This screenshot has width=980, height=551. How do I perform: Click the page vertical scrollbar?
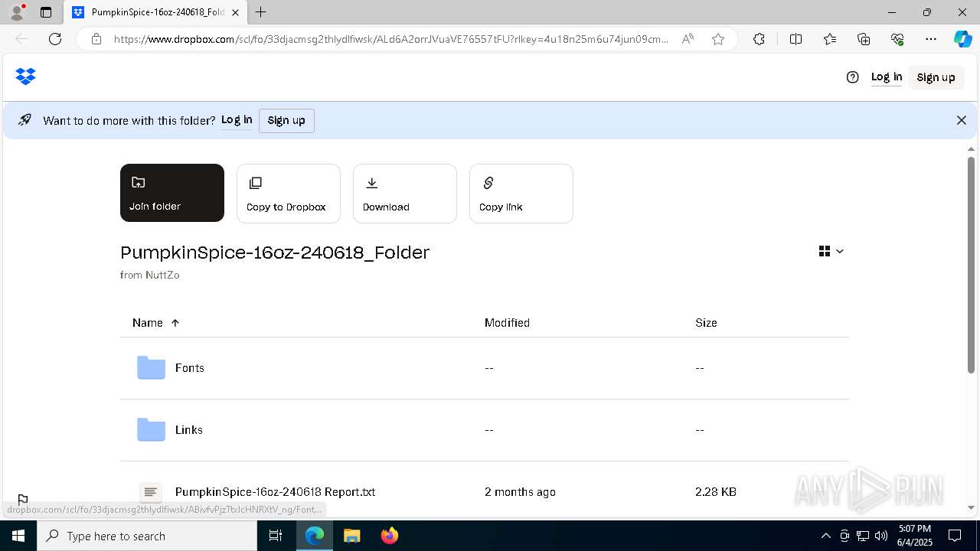click(x=971, y=265)
